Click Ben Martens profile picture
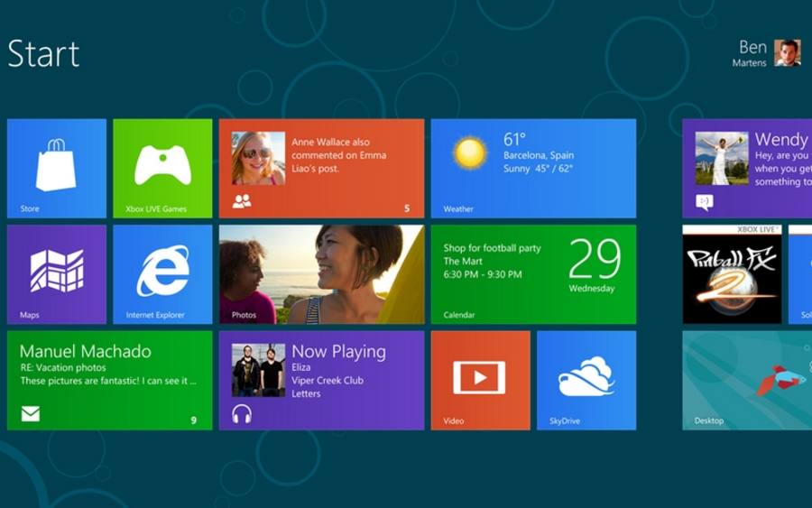The image size is (812, 508). (788, 53)
